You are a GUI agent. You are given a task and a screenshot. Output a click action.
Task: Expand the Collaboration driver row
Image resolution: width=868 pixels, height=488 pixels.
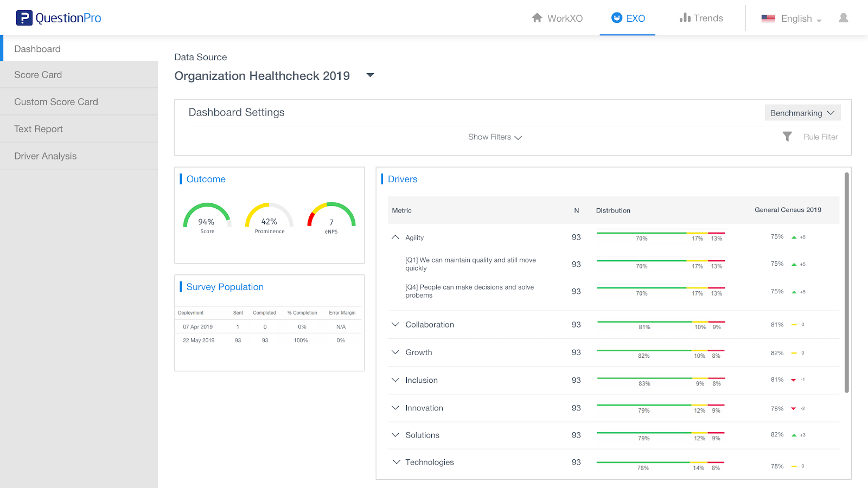coord(395,325)
